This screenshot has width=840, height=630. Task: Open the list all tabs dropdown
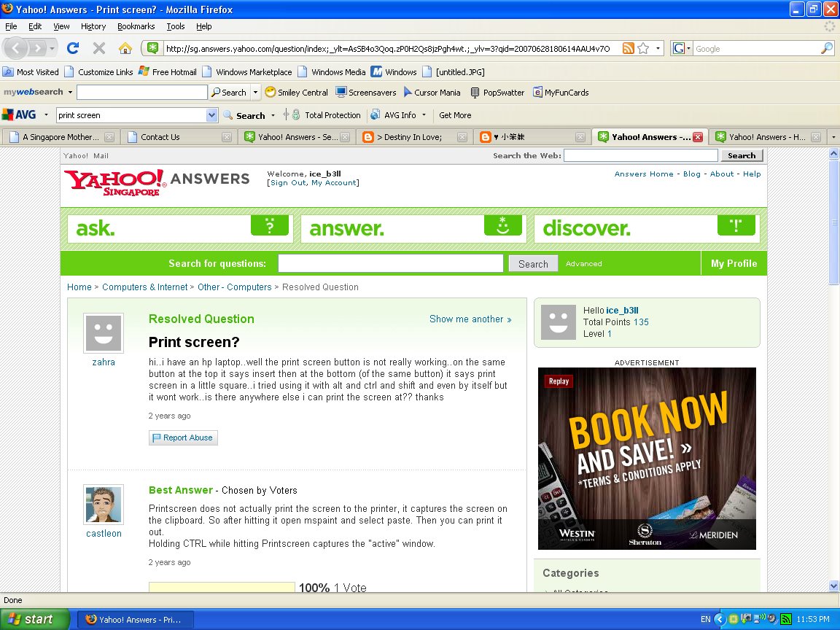833,137
